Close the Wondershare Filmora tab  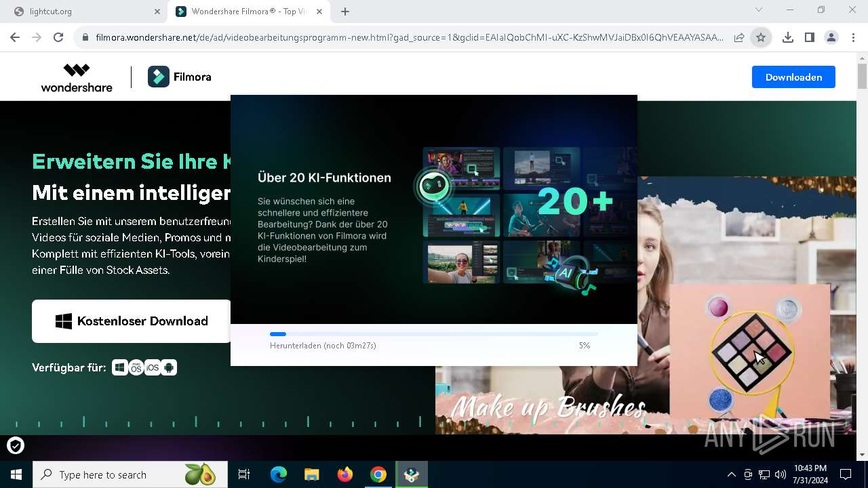pos(319,12)
